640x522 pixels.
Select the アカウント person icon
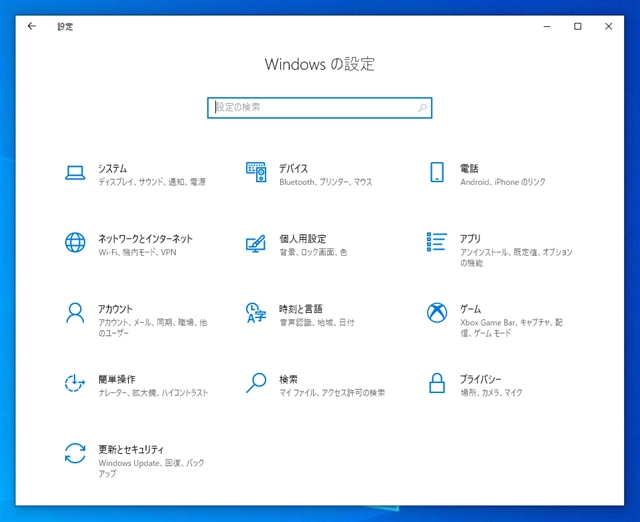point(75,313)
